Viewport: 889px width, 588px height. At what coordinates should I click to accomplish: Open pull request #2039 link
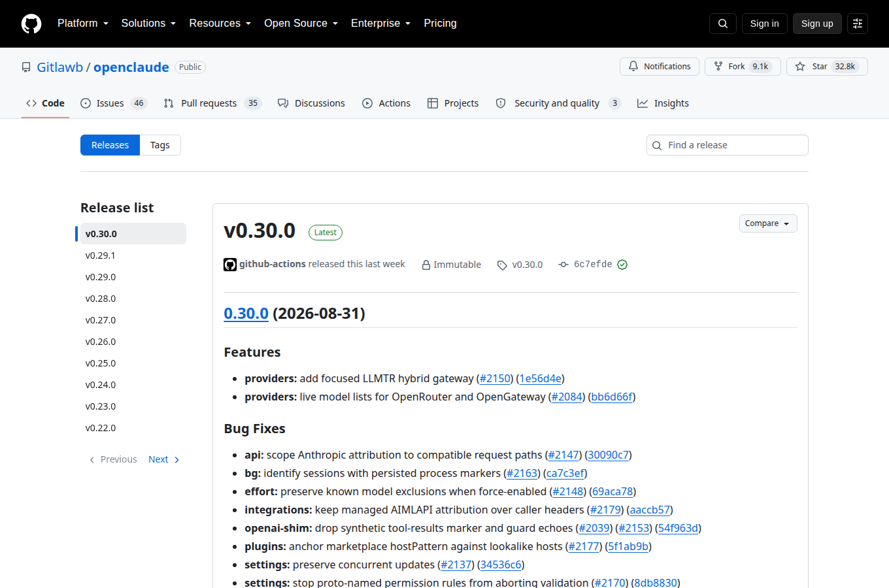tap(594, 528)
